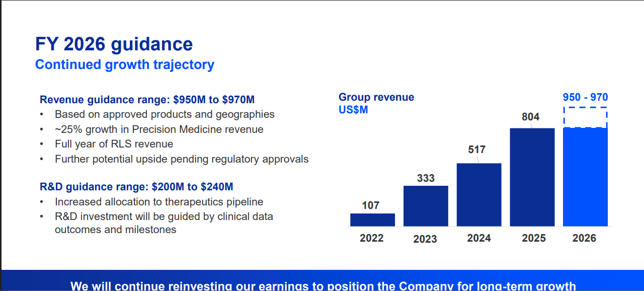Select the "804" data label
644x291 pixels.
530,117
